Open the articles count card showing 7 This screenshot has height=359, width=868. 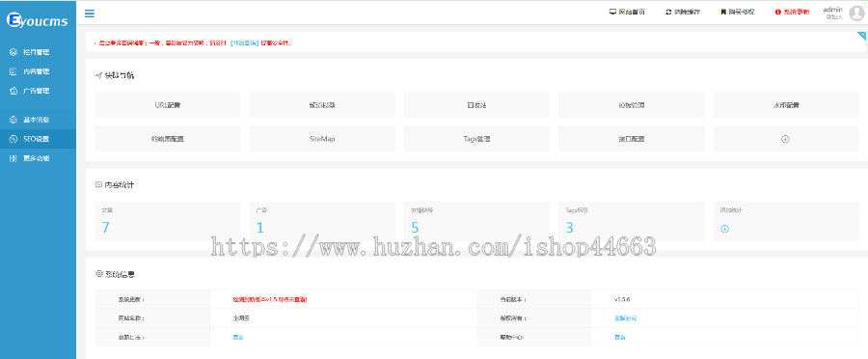[167, 221]
